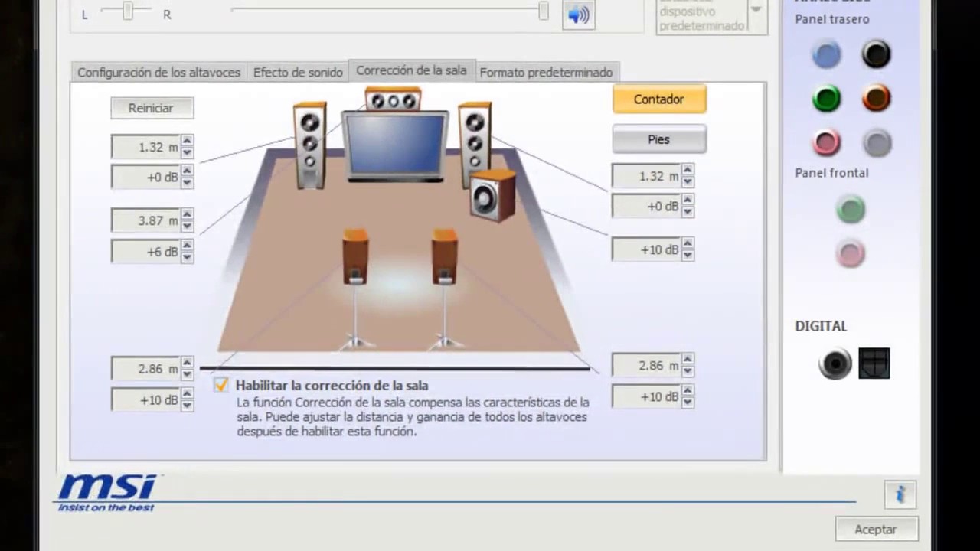This screenshot has width=980, height=551.
Task: Click the pink rear panel jack
Action: (x=826, y=142)
